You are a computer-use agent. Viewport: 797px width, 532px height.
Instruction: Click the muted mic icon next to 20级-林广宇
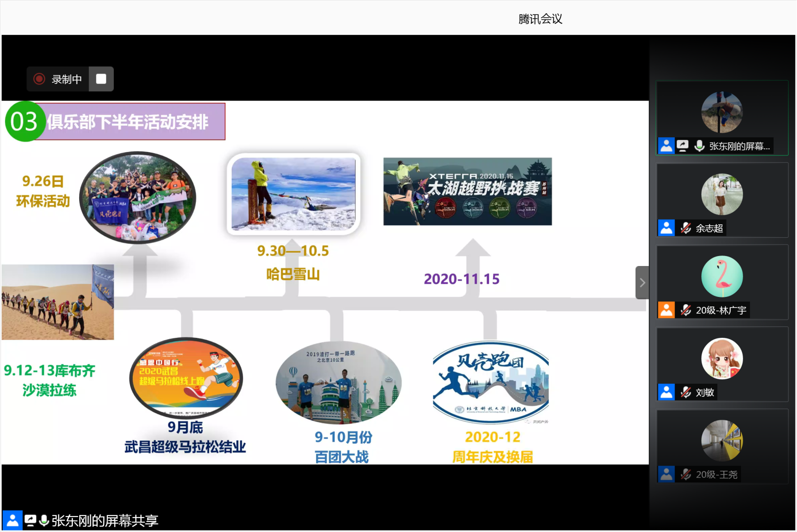[x=686, y=310]
